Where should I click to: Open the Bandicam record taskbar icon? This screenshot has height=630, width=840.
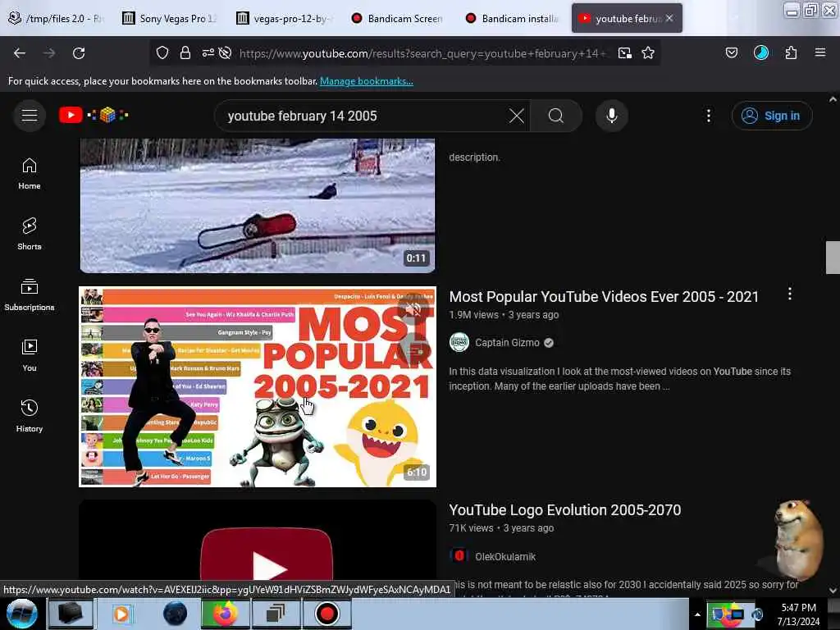pyautogui.click(x=326, y=614)
